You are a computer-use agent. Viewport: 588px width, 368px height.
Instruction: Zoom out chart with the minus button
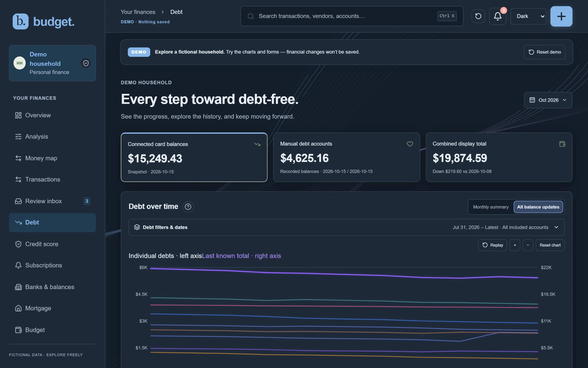tap(528, 245)
